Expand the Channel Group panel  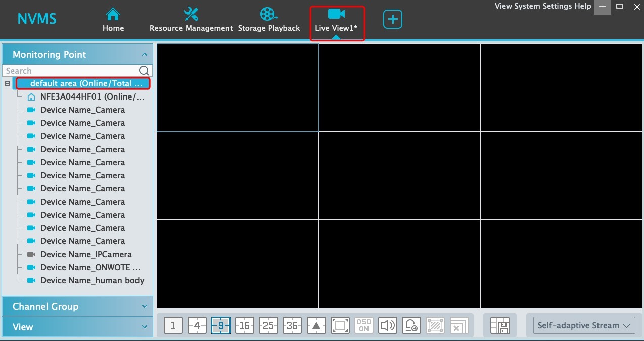click(x=77, y=306)
